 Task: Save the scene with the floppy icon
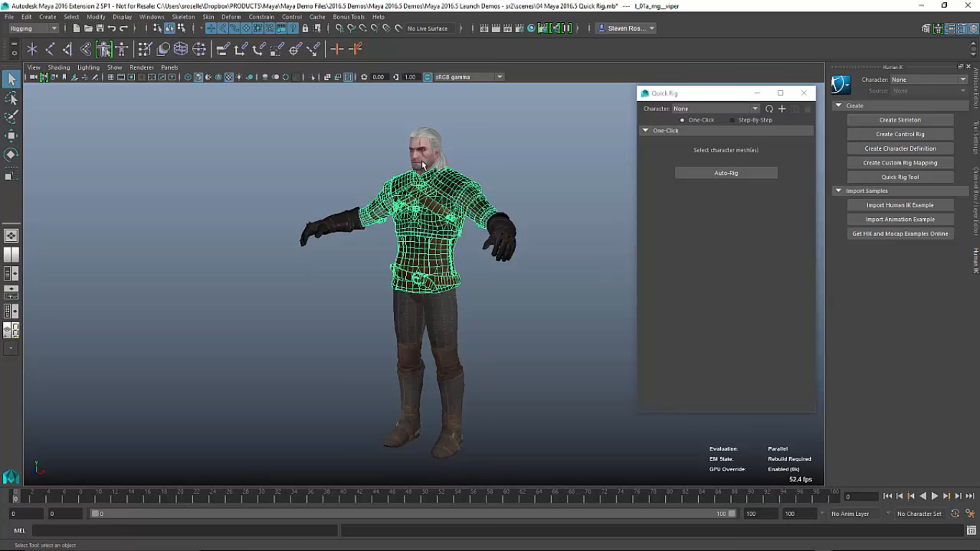pos(100,28)
